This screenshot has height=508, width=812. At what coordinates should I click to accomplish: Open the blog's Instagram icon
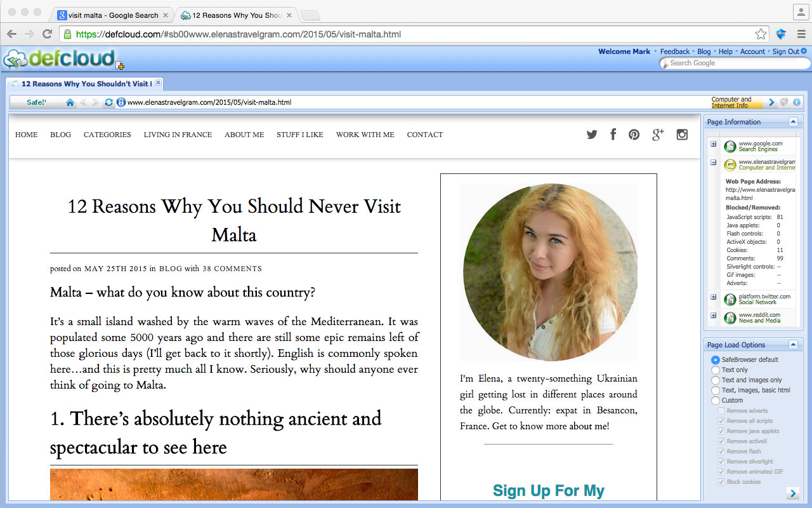[682, 135]
